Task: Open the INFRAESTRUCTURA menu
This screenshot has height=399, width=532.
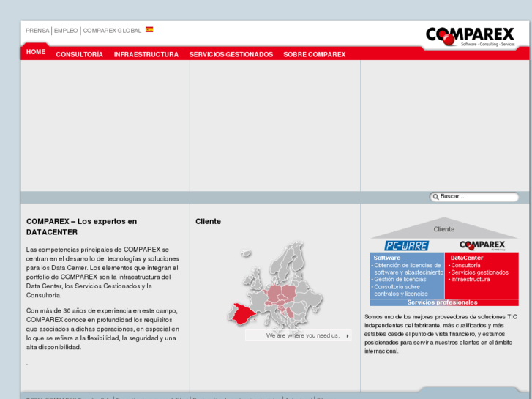Action: tap(146, 54)
